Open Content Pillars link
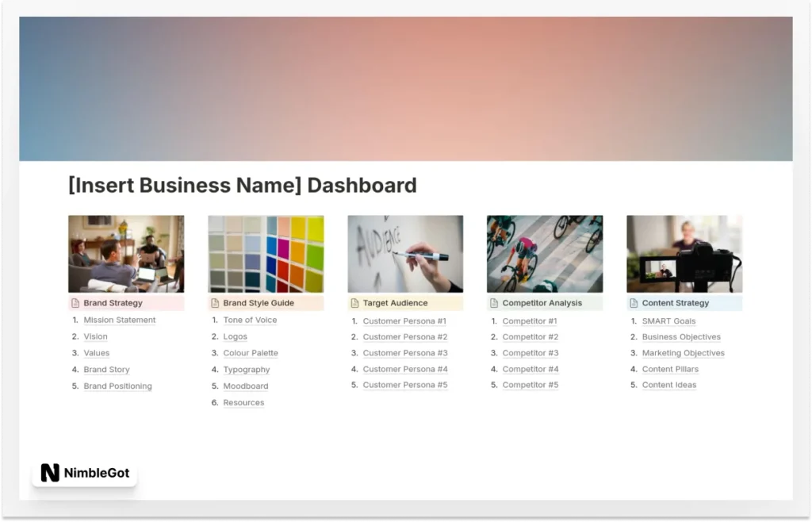This screenshot has height=522, width=812. click(670, 370)
